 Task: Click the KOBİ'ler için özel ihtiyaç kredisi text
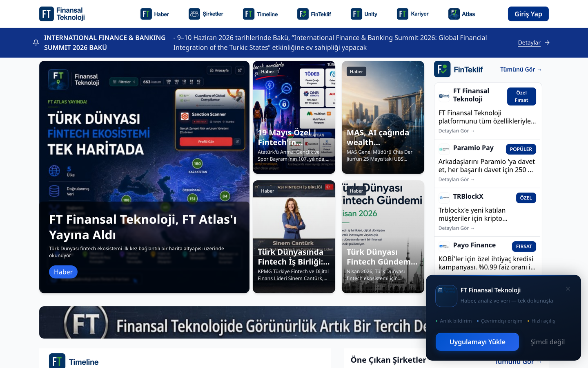487,263
